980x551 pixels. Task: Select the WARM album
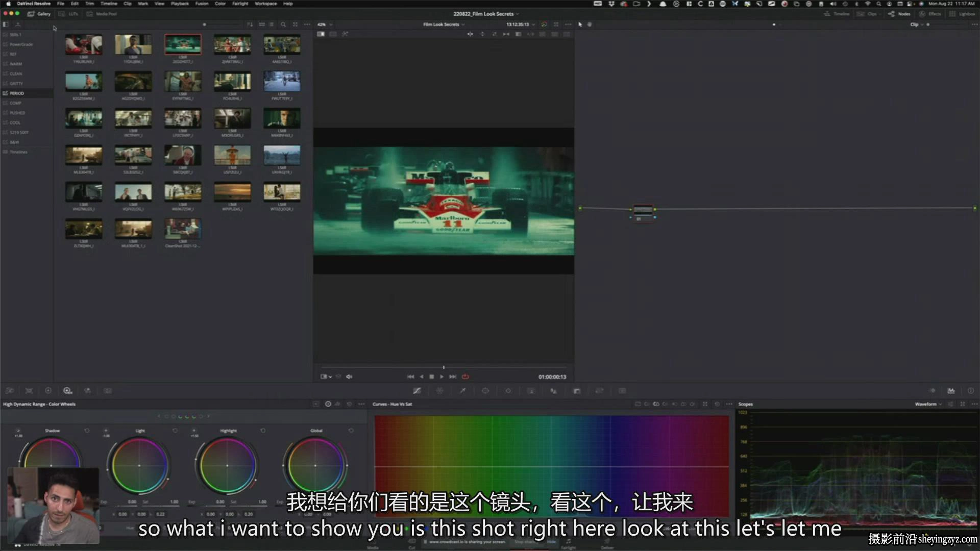(x=27, y=64)
